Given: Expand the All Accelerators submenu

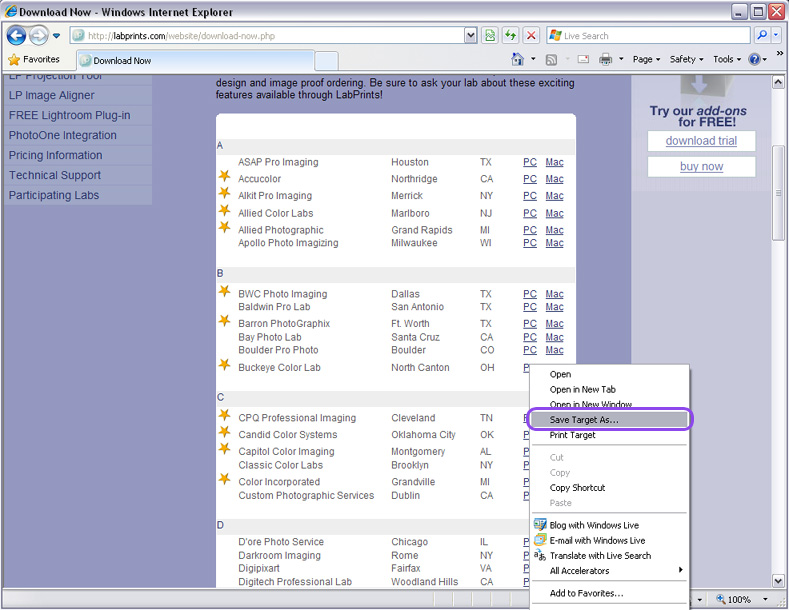Looking at the screenshot, I should pyautogui.click(x=609, y=571).
